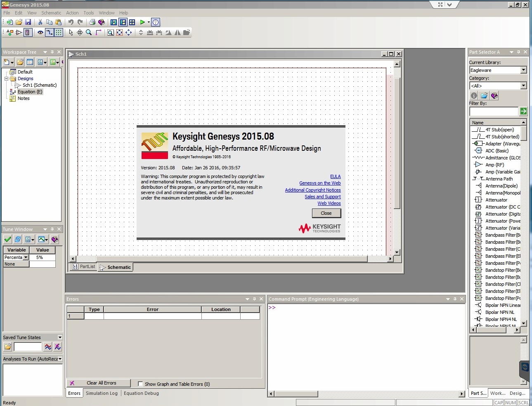Select the arrow pointer tool
Image resolution: width=532 pixels, height=406 pixels.
point(71,33)
